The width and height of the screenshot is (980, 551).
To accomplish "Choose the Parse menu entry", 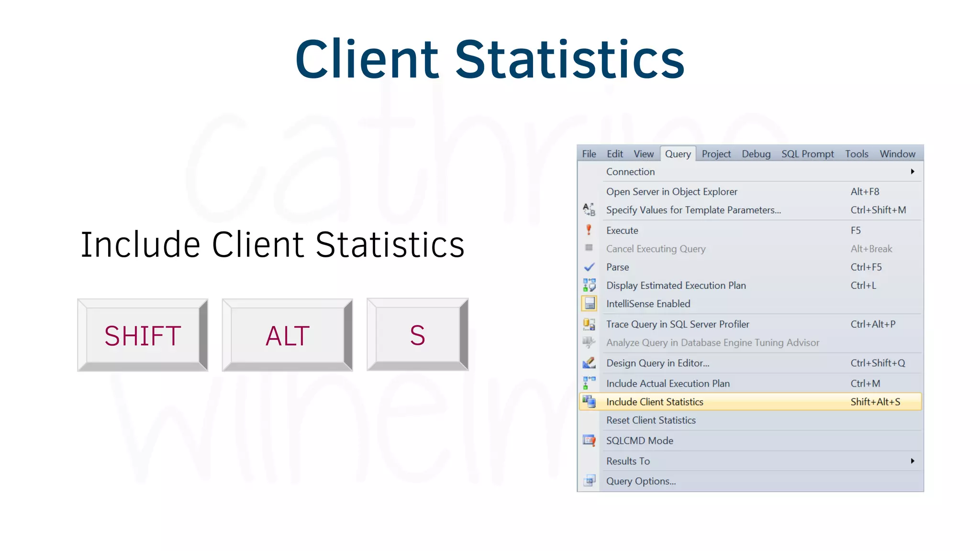I will point(750,267).
